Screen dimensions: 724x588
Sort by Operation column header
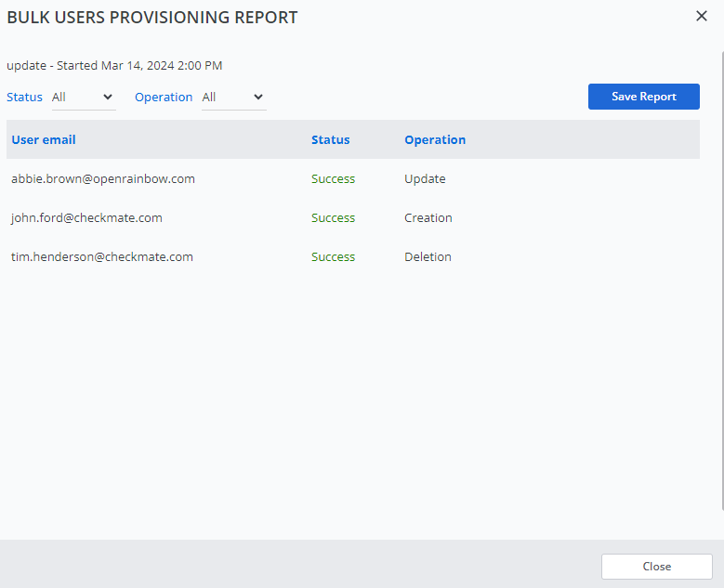pos(435,140)
